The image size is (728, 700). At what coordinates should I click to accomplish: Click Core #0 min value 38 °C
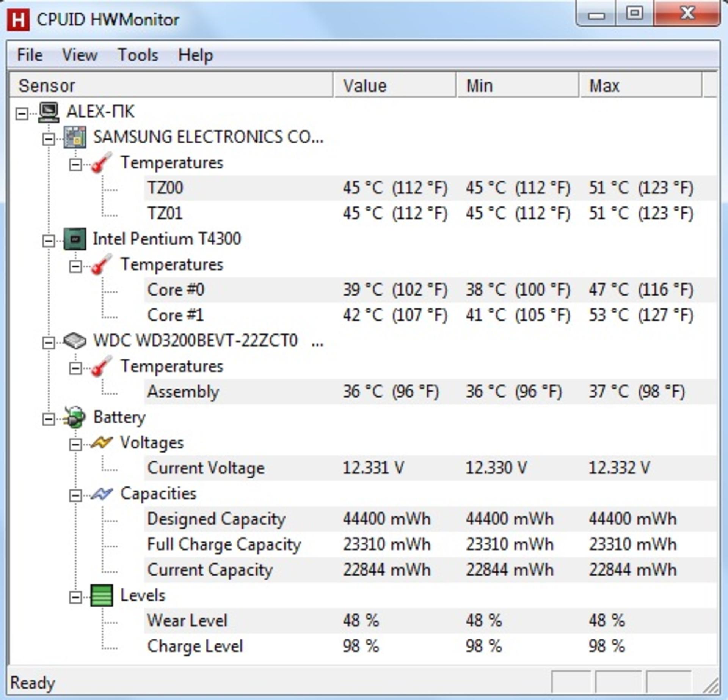518,290
